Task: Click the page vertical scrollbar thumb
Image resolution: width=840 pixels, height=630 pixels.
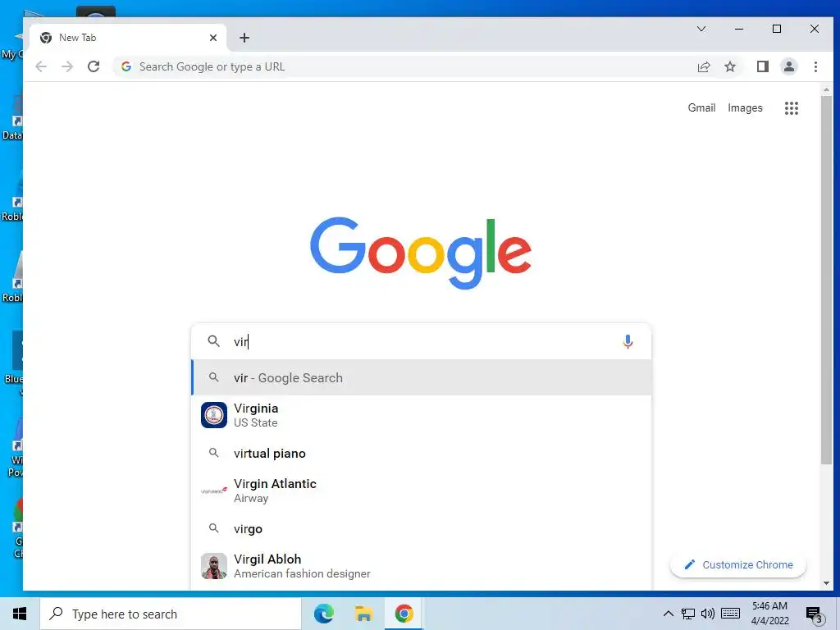Action: [826, 280]
